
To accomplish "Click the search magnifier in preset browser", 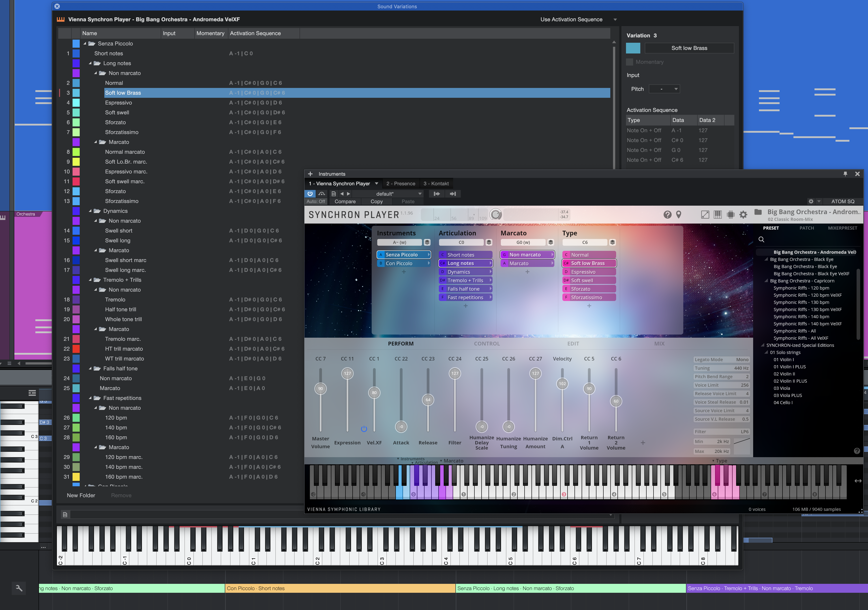I will tap(761, 239).
